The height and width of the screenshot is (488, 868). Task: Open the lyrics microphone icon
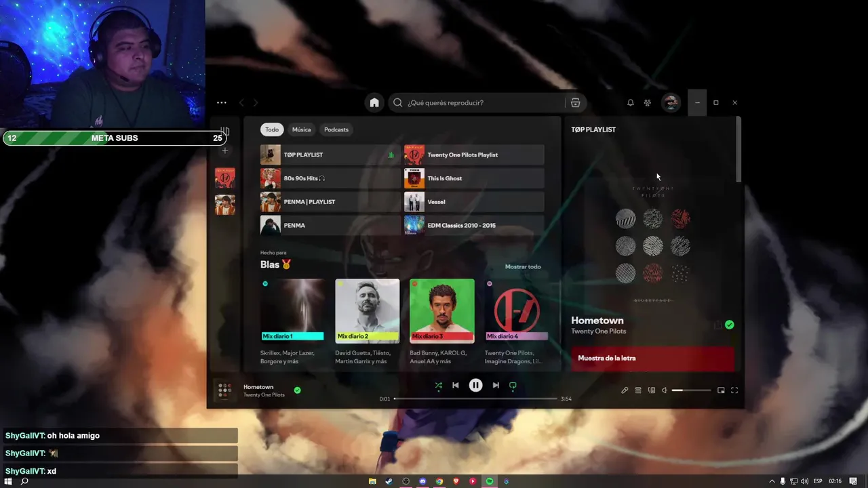[x=625, y=390]
